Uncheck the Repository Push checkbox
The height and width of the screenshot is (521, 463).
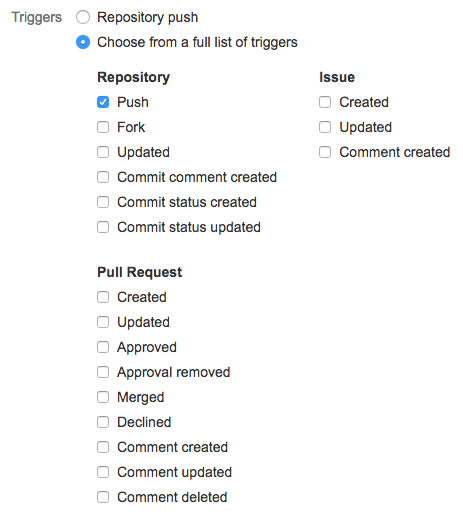103,102
